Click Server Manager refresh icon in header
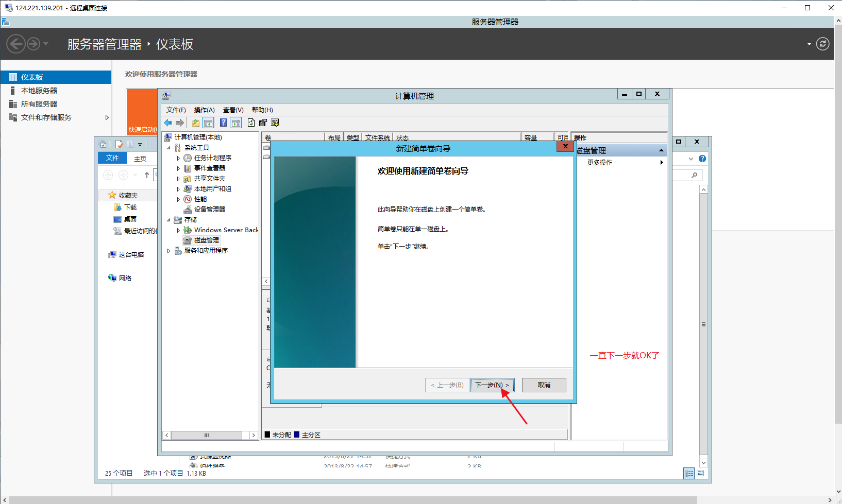842x504 pixels. (823, 44)
